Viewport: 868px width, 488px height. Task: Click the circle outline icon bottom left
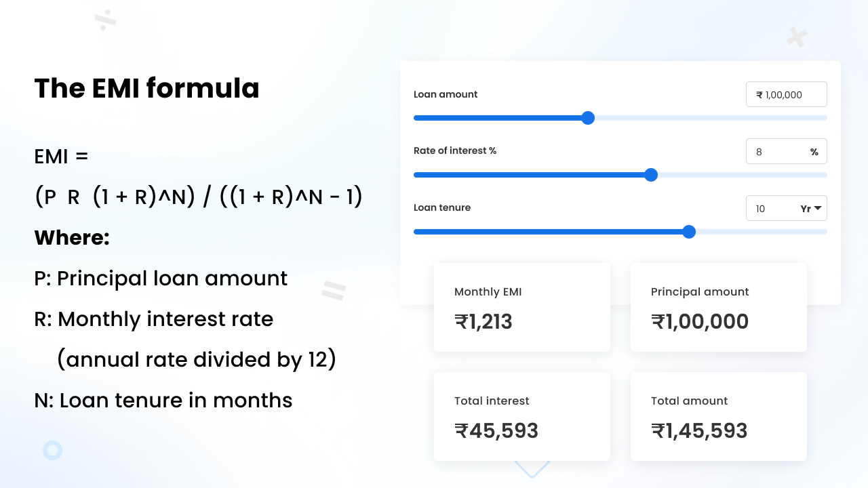pyautogui.click(x=52, y=450)
